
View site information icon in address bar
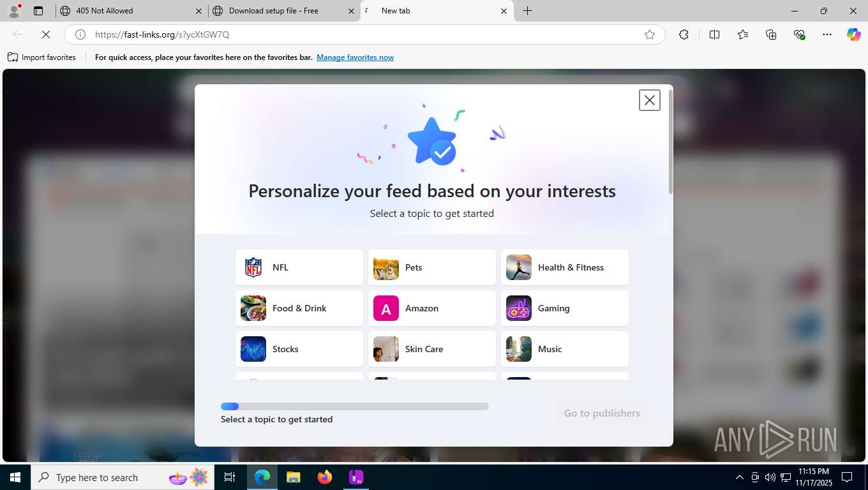click(80, 34)
